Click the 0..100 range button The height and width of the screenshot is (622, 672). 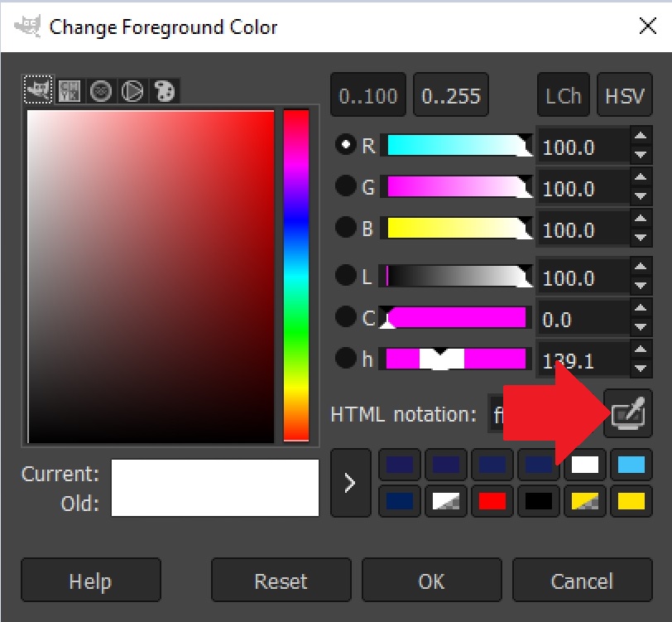click(367, 94)
